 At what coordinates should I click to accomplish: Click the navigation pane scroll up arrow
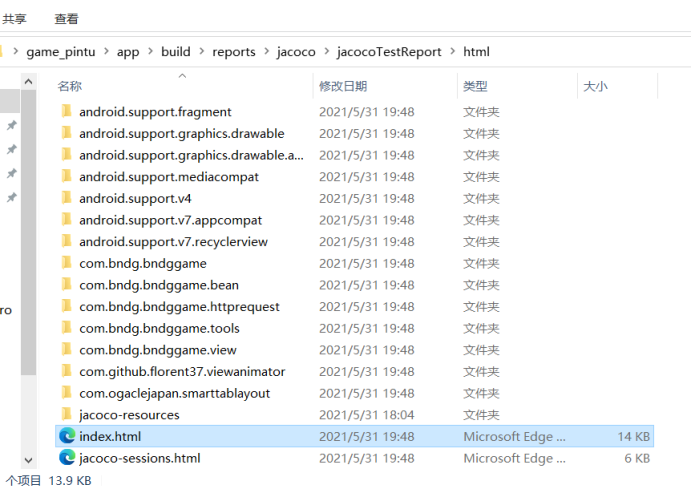tap(28, 82)
